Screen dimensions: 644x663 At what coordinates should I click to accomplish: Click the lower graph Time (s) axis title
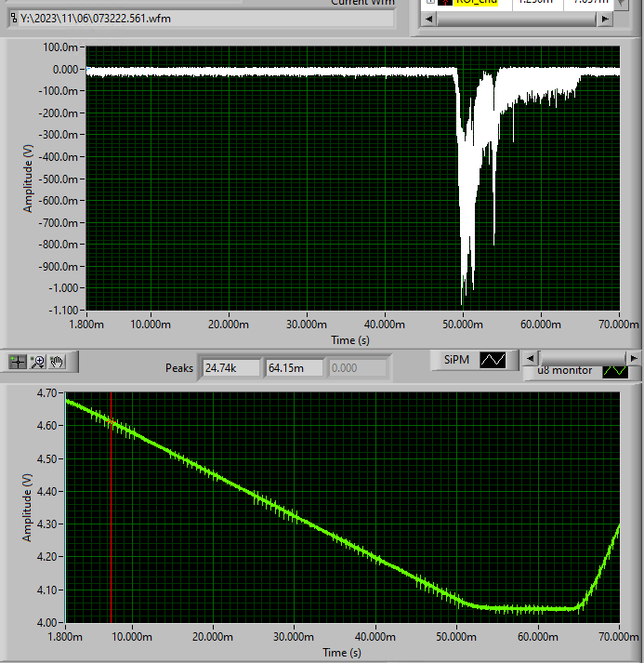[342, 653]
